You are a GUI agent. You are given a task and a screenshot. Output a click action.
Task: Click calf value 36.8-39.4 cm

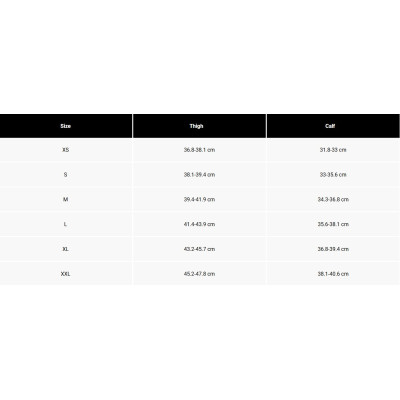(333, 249)
